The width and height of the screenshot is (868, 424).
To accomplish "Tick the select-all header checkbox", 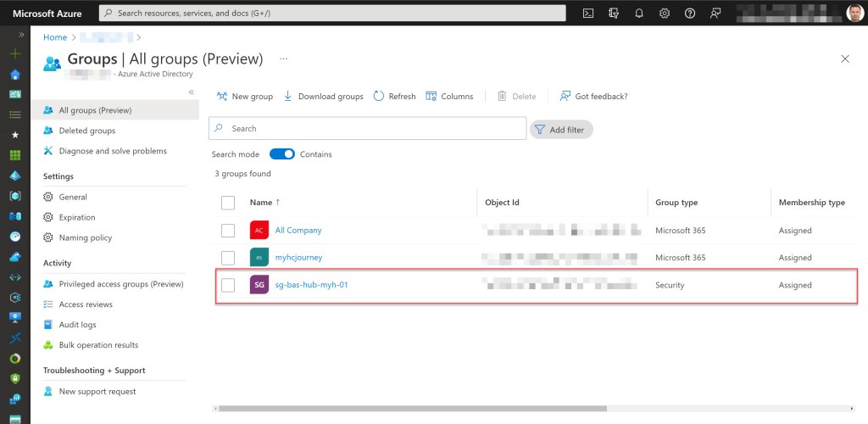I will pos(227,203).
